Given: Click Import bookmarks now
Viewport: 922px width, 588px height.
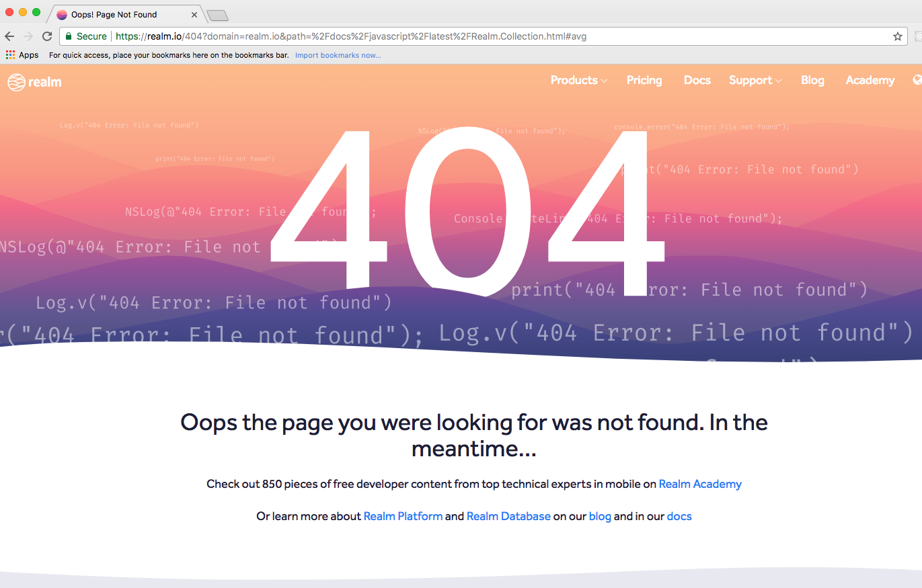Looking at the screenshot, I should coord(338,55).
